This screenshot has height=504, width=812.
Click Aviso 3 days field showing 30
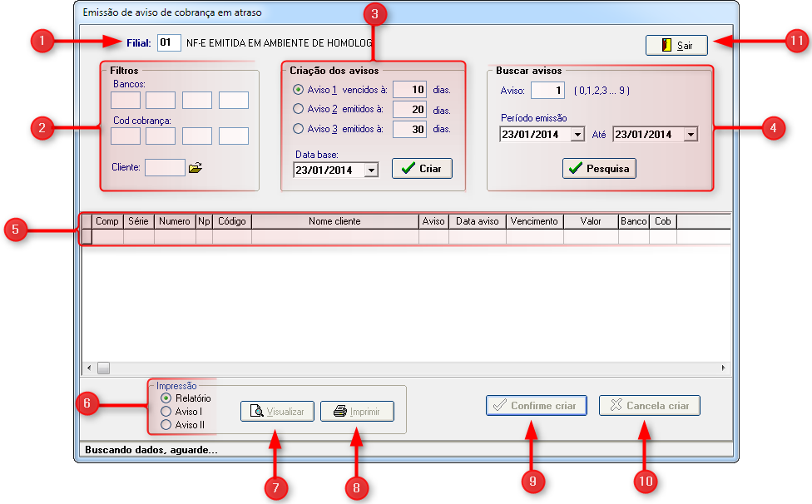pos(409,130)
